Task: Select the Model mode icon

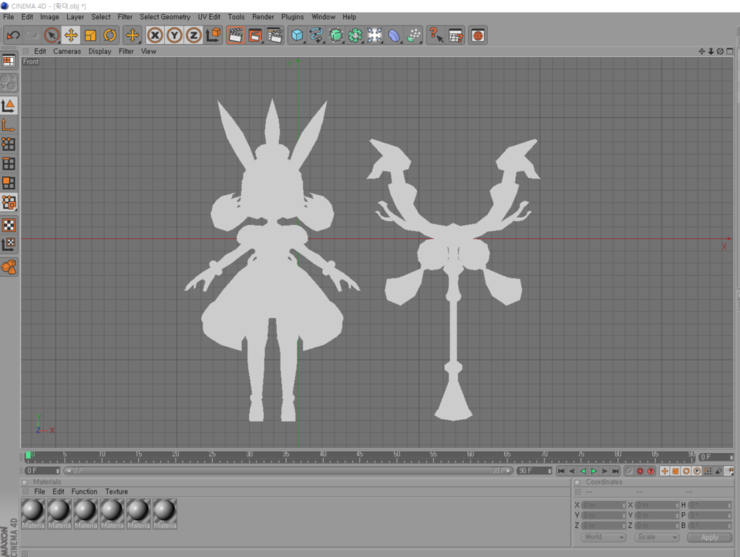Action: click(x=8, y=106)
